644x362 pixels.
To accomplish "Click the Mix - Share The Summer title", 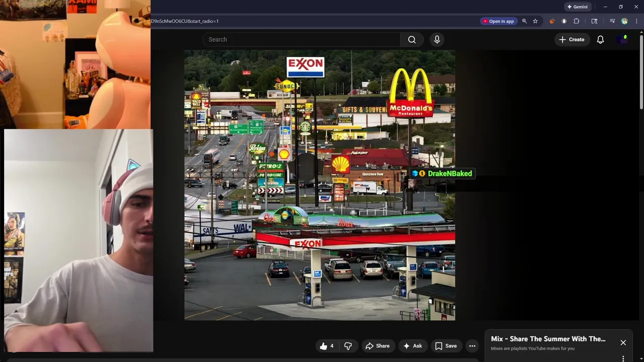I will (x=548, y=339).
